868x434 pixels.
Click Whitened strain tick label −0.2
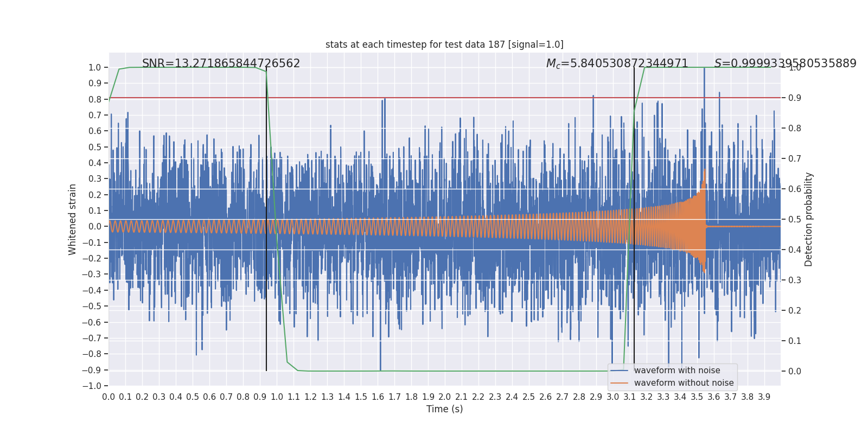coord(92,259)
